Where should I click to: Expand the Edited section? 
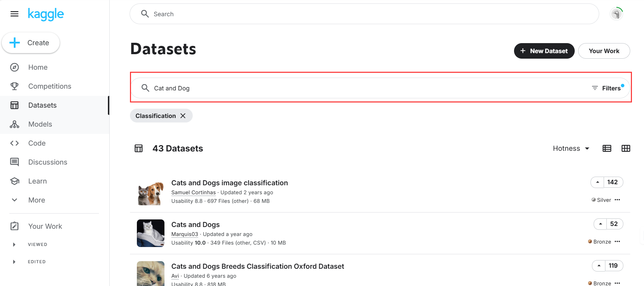point(14,262)
